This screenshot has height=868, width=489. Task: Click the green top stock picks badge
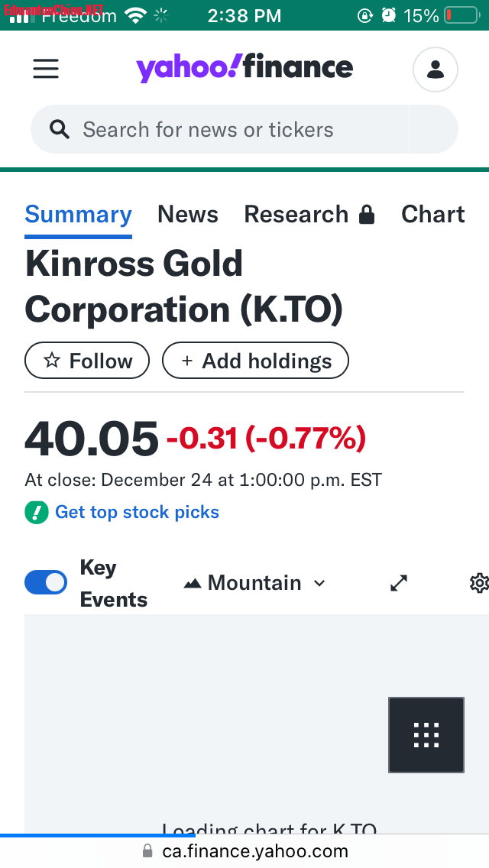[37, 512]
